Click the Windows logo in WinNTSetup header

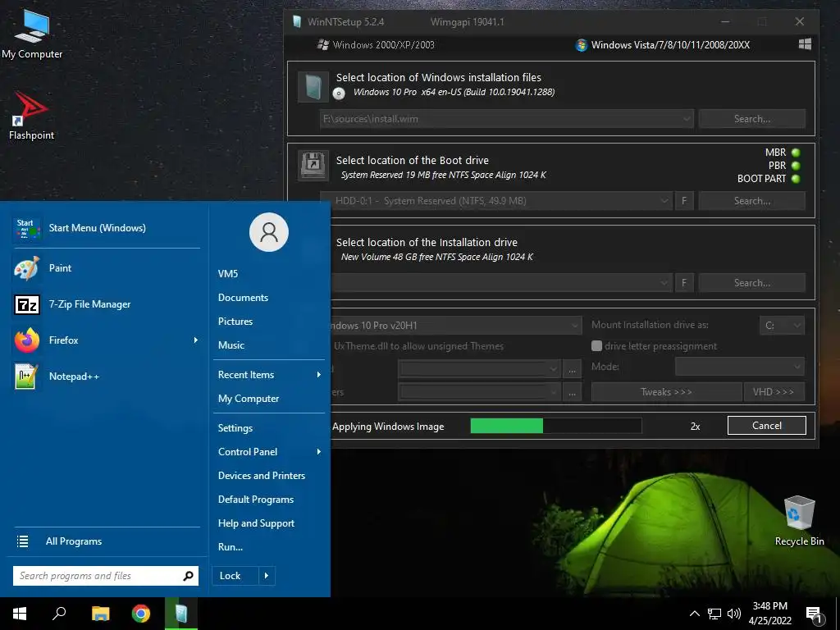805,44
